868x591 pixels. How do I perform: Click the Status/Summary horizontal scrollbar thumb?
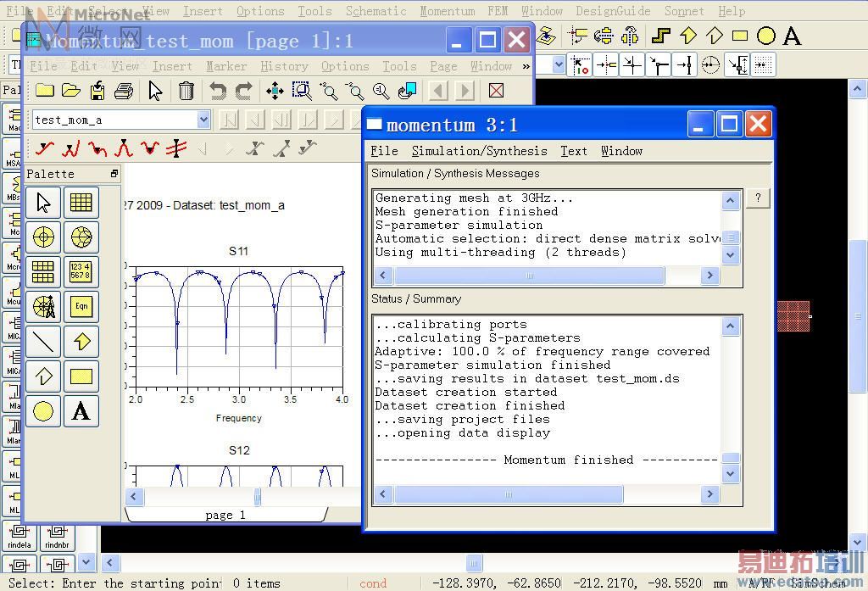tap(509, 494)
